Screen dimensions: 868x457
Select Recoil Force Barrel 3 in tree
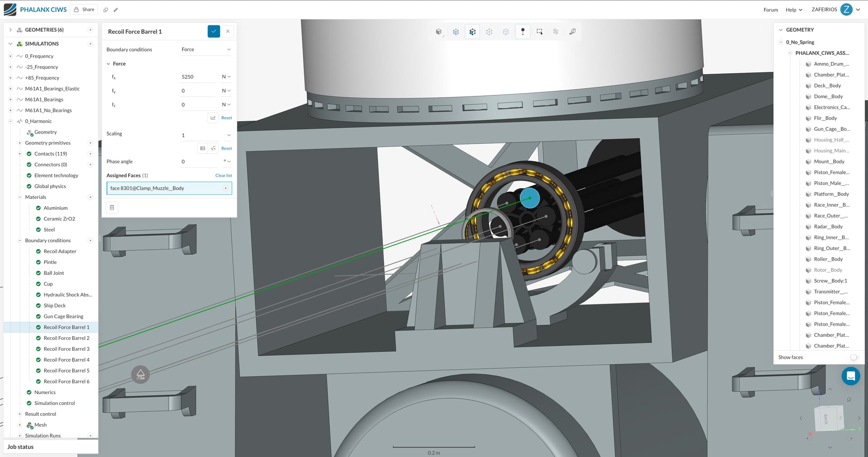coord(66,349)
